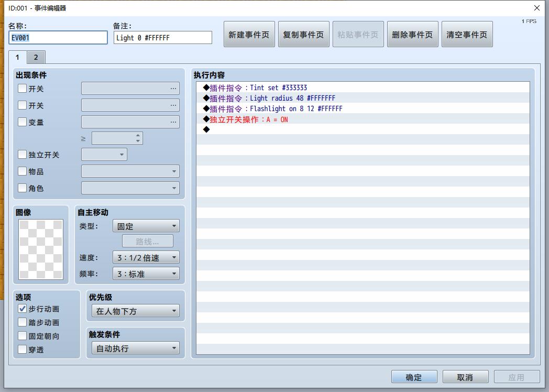
Task: Click the 新建事件页 button
Action: point(249,35)
